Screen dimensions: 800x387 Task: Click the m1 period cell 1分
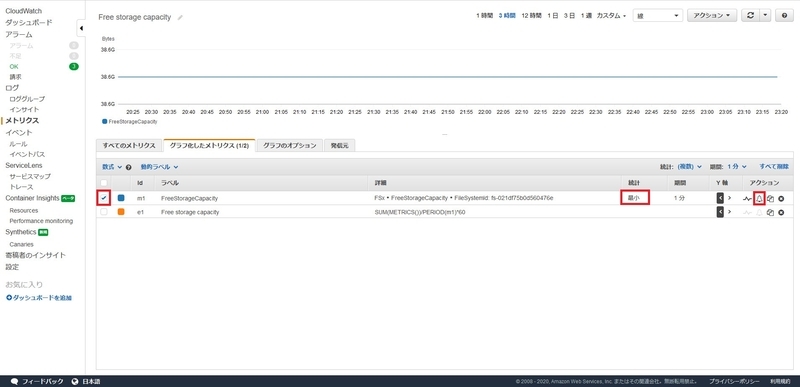pos(679,198)
